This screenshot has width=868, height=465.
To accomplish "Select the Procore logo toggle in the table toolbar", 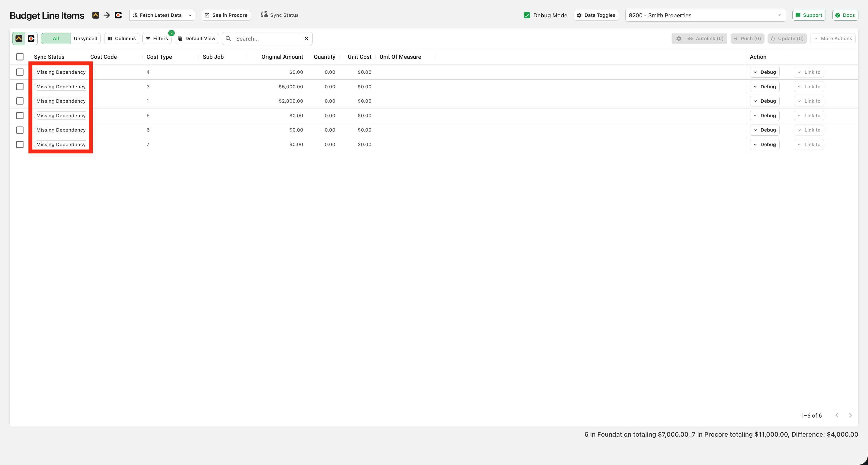I will point(31,38).
